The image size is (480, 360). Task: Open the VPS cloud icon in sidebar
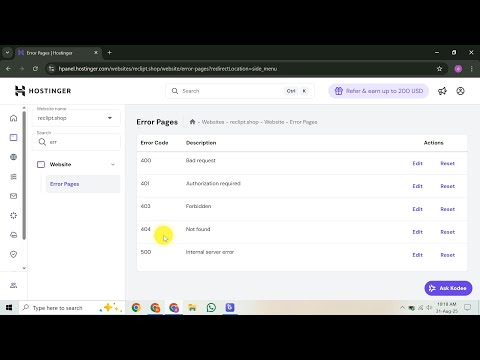tap(13, 235)
